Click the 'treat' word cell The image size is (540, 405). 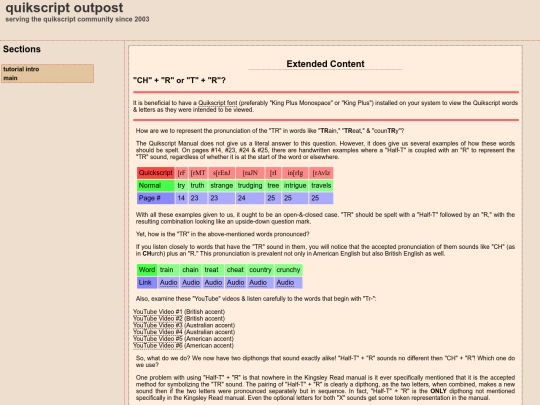coord(213,270)
